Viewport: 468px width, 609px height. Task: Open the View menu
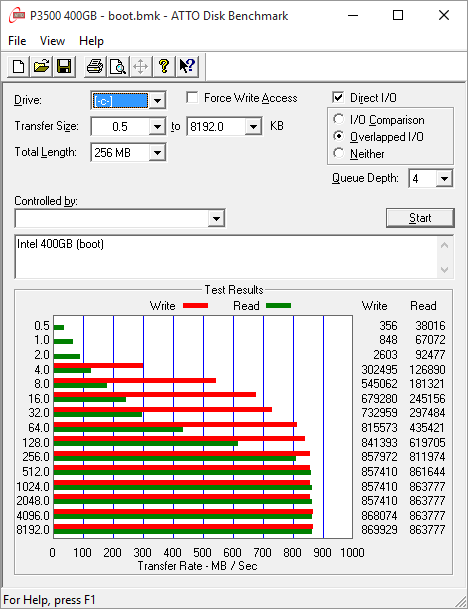tap(52, 41)
